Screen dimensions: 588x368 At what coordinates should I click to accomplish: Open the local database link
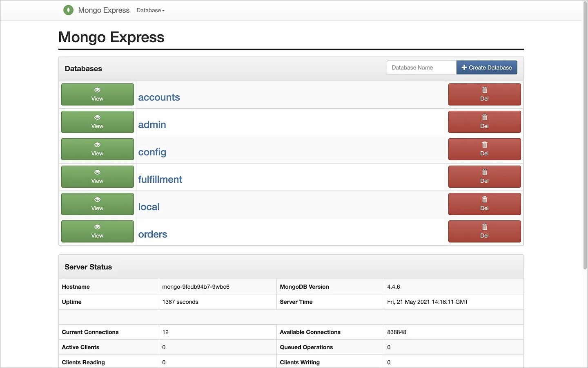149,207
